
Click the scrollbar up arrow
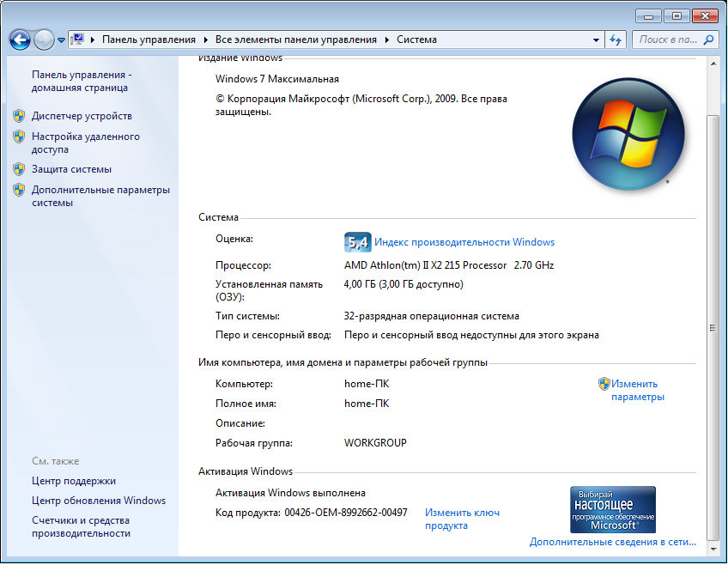click(x=713, y=64)
